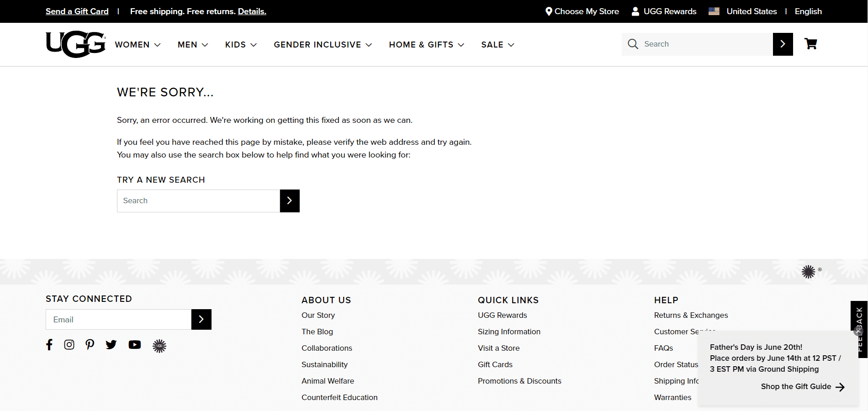Open The Blog link
The image size is (868, 411).
(x=317, y=332)
